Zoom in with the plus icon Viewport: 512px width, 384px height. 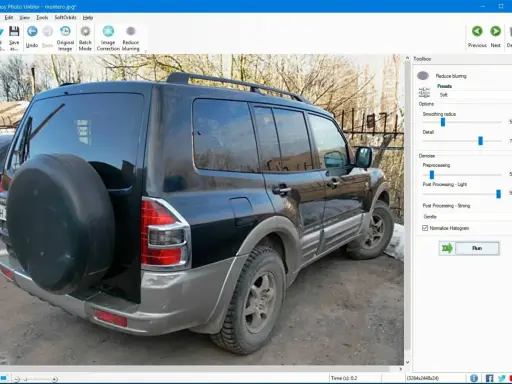click(55, 379)
